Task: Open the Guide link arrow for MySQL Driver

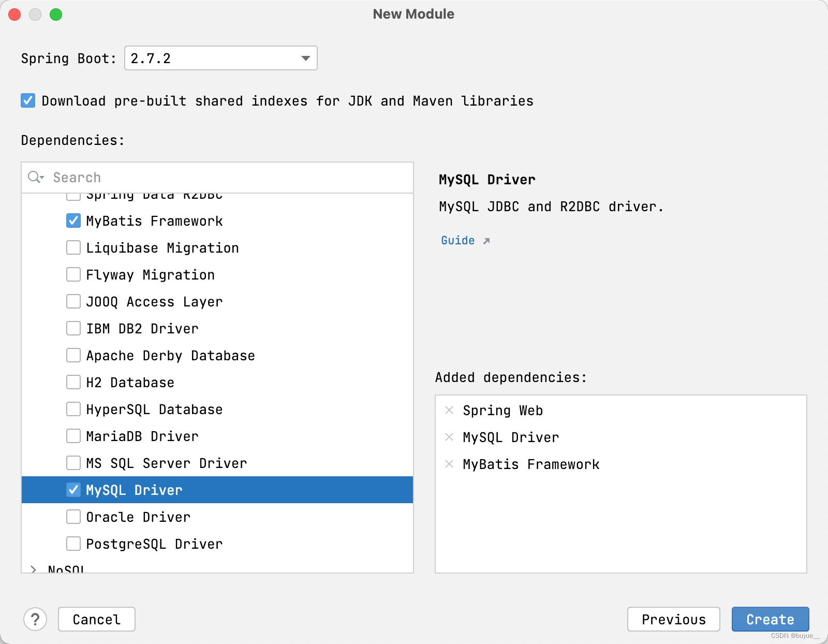Action: click(x=485, y=241)
